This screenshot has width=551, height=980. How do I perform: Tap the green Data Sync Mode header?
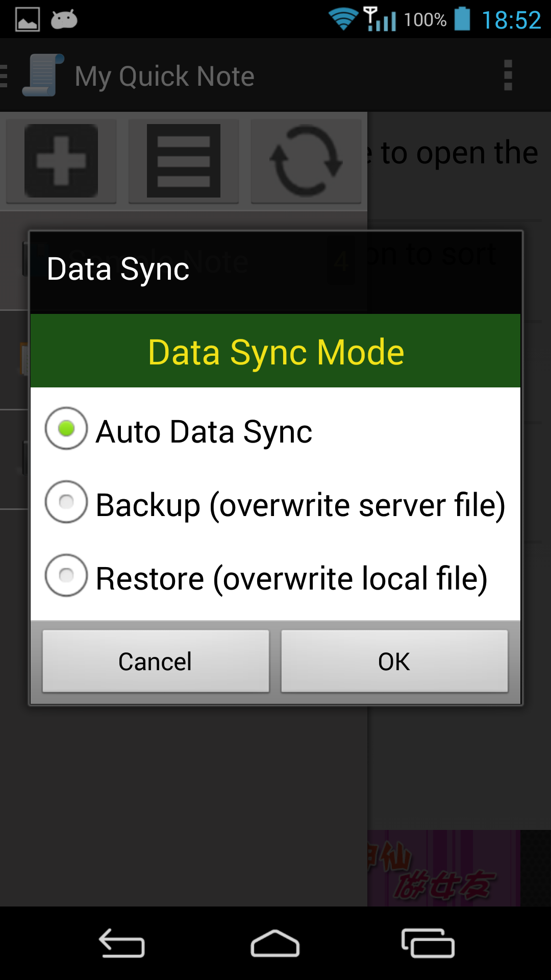pyautogui.click(x=275, y=351)
